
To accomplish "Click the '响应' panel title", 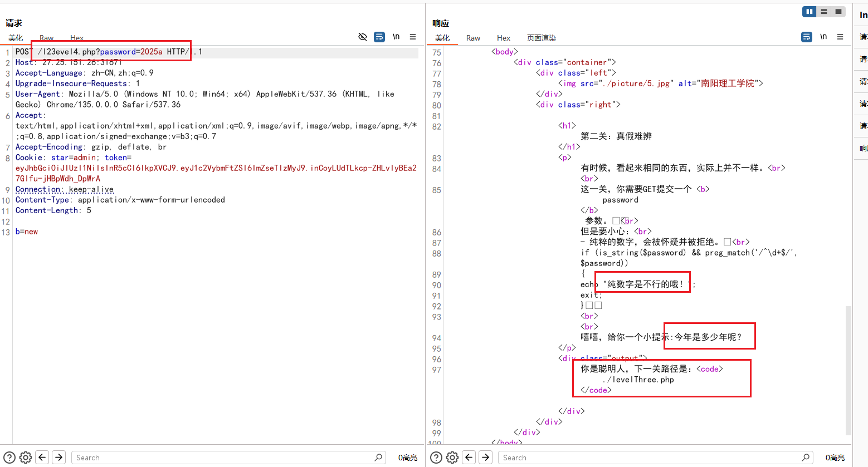I will 441,23.
